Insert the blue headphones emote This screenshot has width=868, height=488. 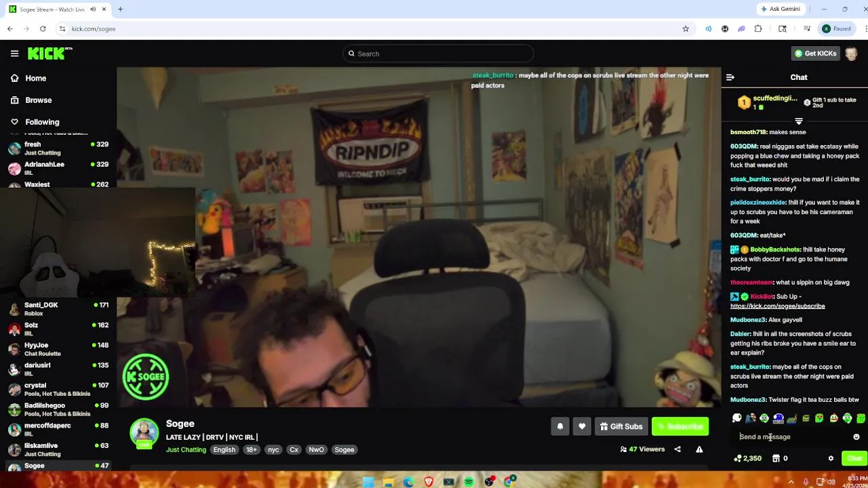tap(778, 418)
